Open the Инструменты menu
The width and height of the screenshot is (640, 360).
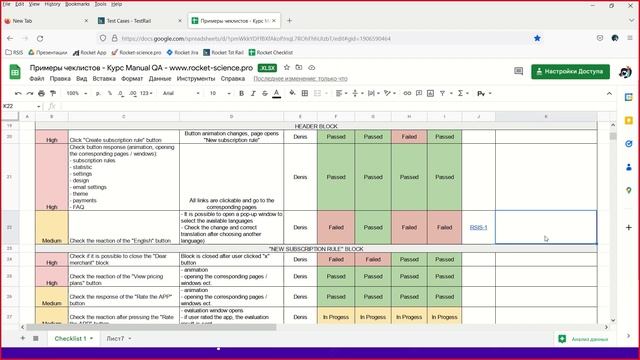pyautogui.click(x=196, y=78)
